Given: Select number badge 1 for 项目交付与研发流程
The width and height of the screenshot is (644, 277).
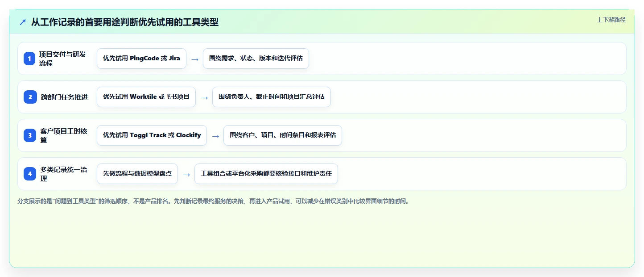Looking at the screenshot, I should pyautogui.click(x=29, y=59).
